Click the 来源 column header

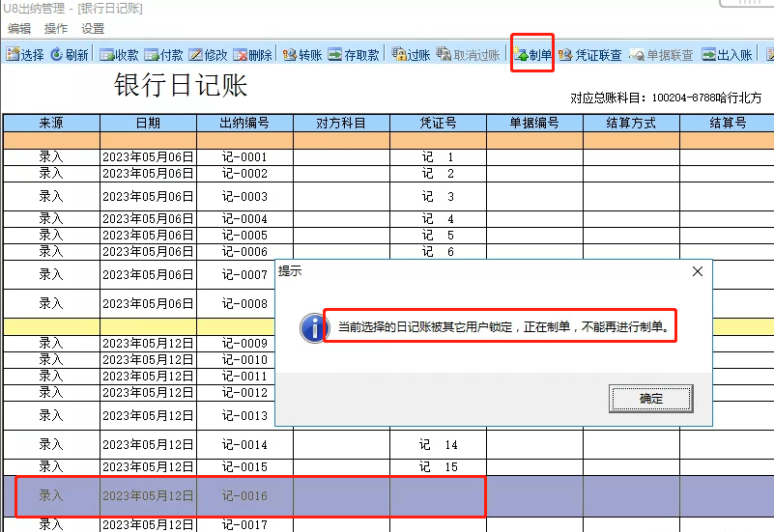coord(51,123)
